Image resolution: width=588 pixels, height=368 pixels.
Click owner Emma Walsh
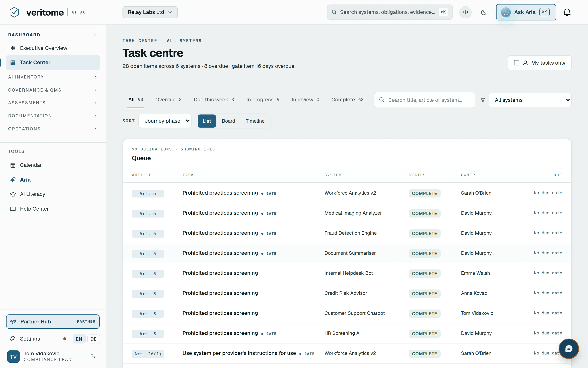[x=475, y=273]
